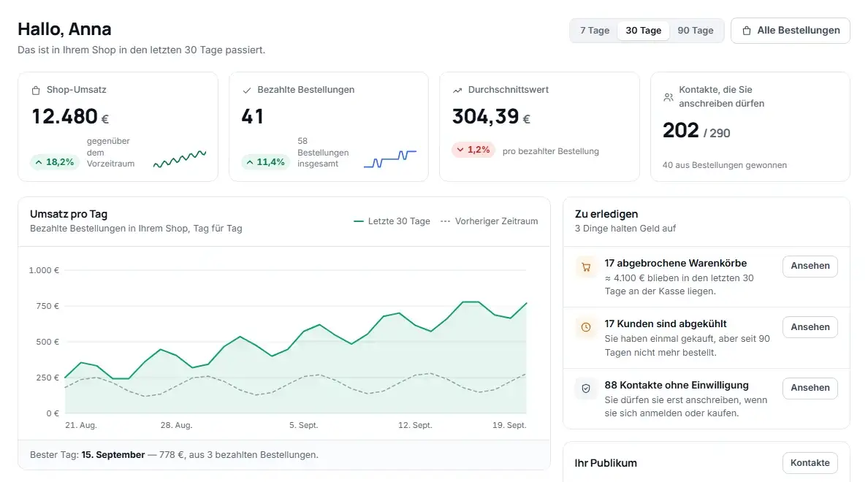Click the 304,39 € average value
The image size is (868, 482).
(x=491, y=117)
